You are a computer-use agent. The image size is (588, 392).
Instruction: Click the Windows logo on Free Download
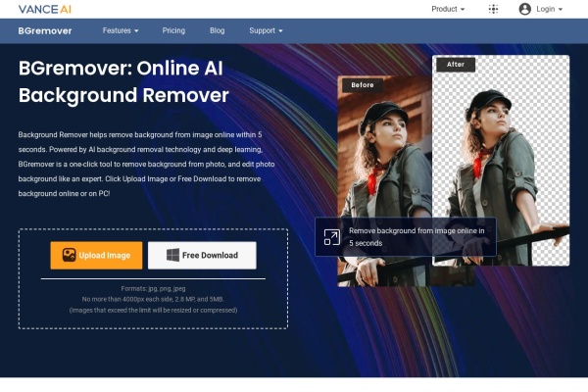(x=172, y=255)
